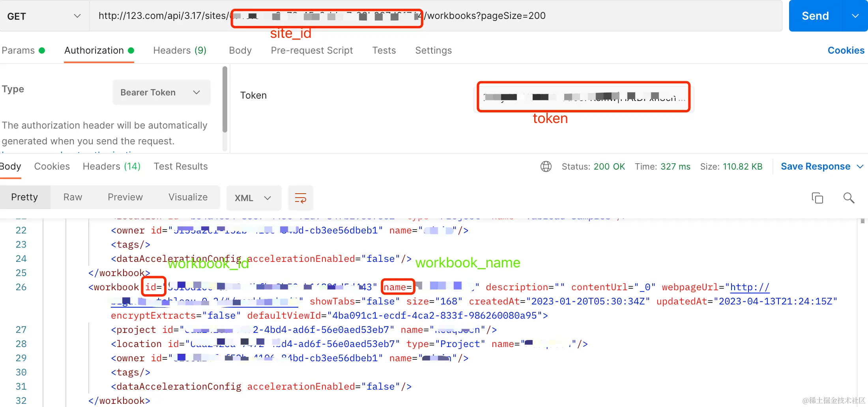Open the Headers (9) request tab

pyautogui.click(x=180, y=50)
